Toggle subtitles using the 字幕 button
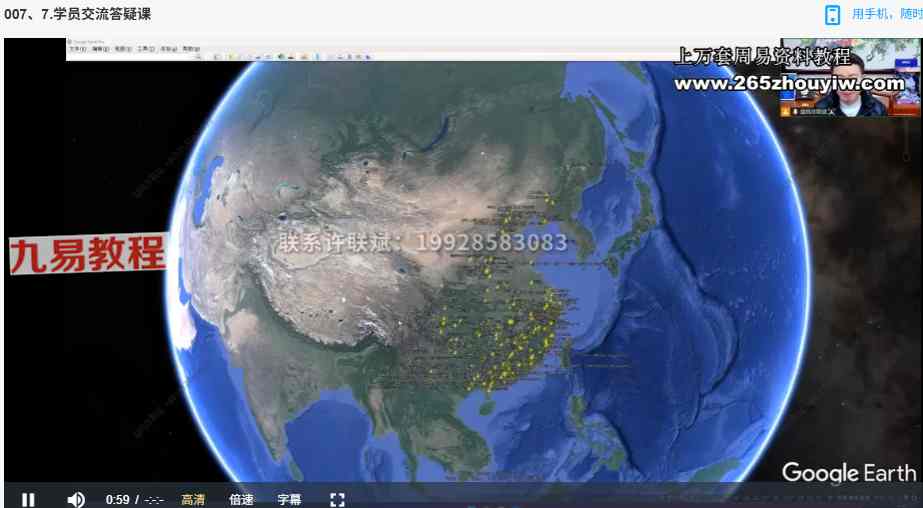 (289, 499)
